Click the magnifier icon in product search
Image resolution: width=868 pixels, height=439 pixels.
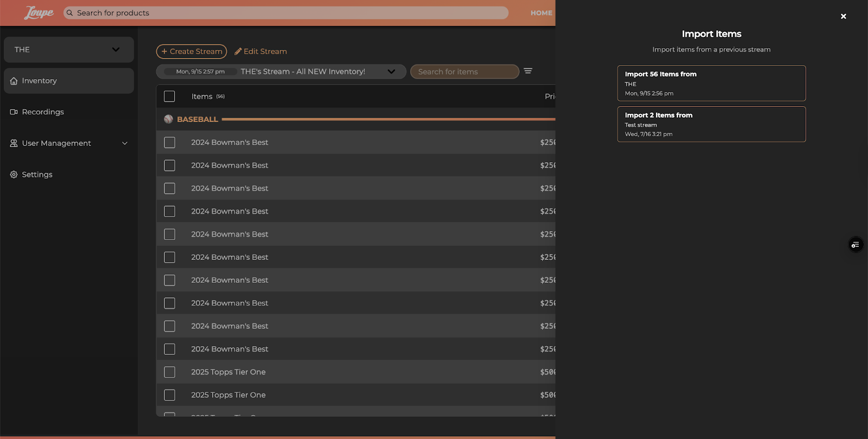coord(69,13)
